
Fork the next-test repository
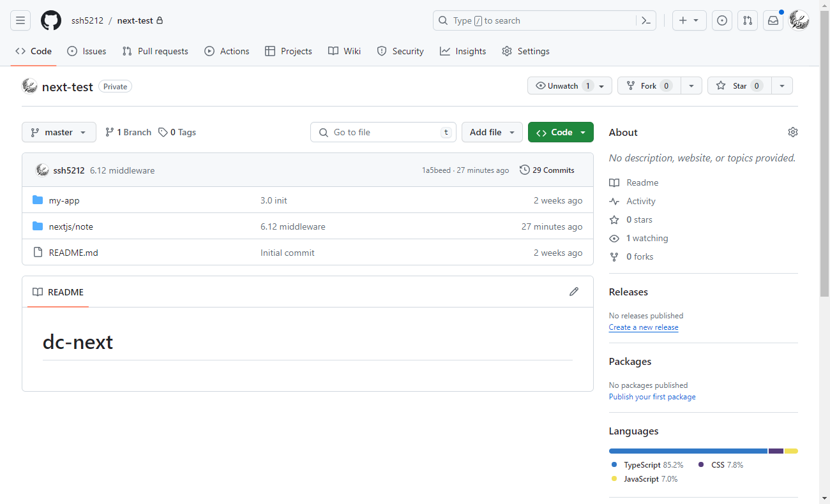[x=649, y=85]
